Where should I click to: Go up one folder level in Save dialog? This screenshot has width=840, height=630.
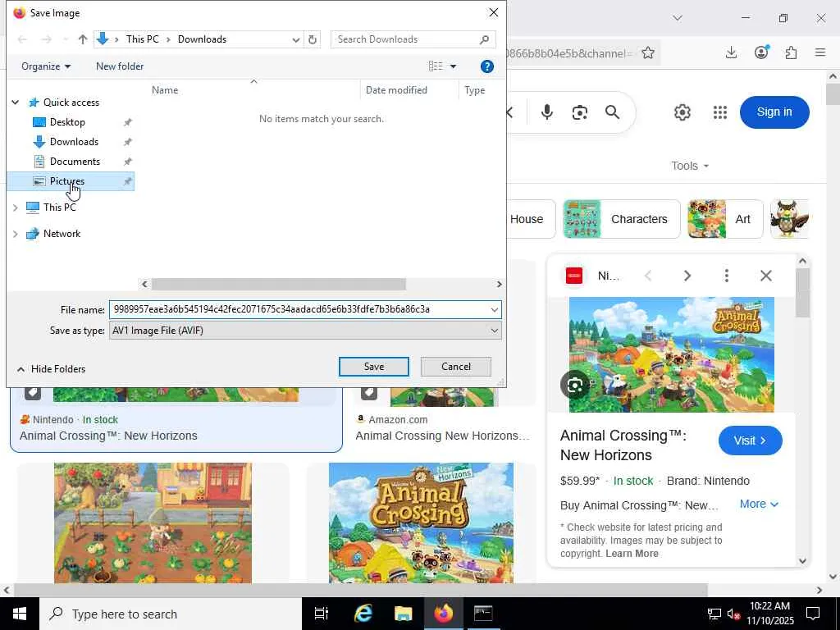point(83,39)
